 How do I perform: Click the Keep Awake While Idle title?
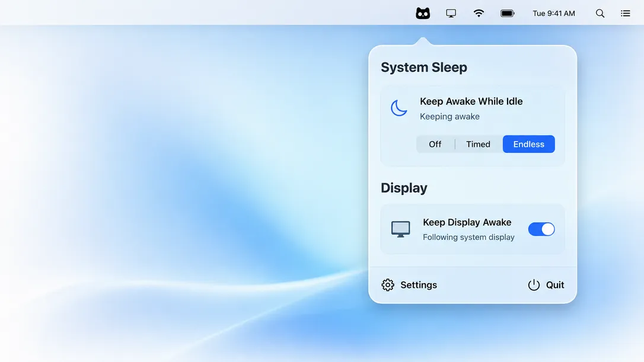(x=471, y=101)
